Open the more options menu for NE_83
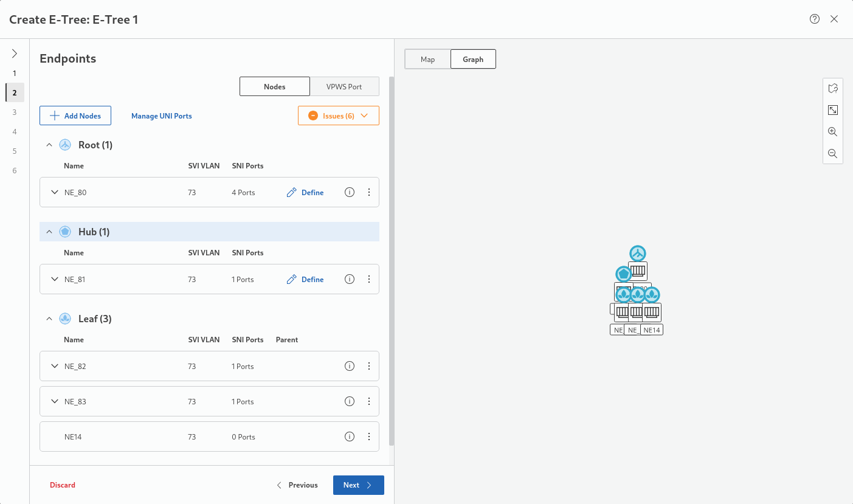 (x=369, y=401)
